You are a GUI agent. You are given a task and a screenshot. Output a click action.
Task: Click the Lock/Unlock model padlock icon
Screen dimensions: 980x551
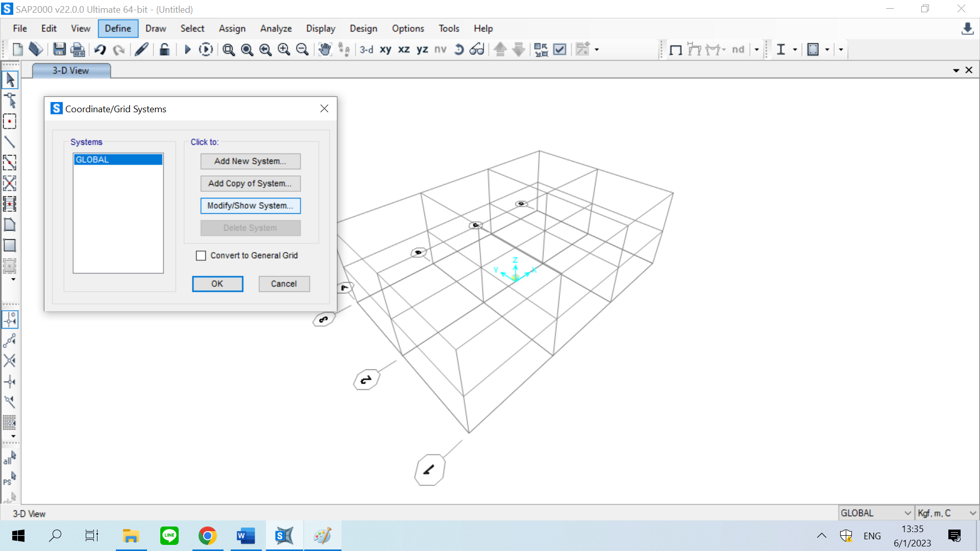164,49
